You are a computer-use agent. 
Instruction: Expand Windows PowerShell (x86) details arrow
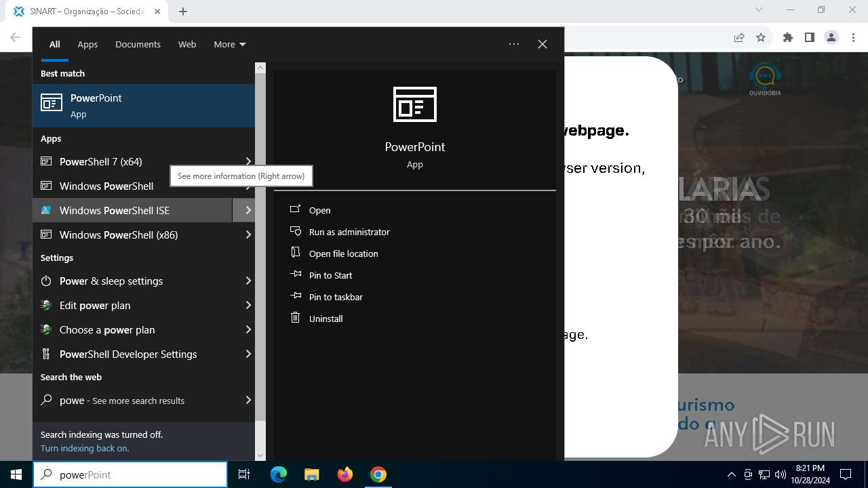248,235
